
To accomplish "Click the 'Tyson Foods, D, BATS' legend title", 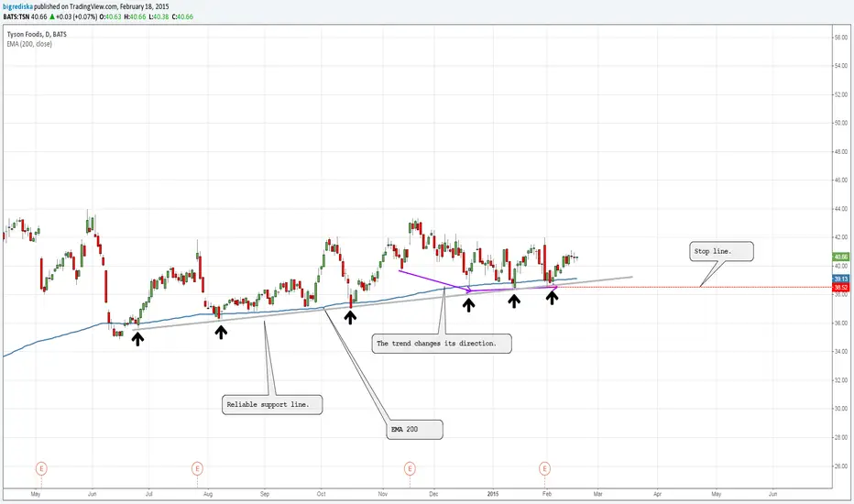I will click(37, 34).
